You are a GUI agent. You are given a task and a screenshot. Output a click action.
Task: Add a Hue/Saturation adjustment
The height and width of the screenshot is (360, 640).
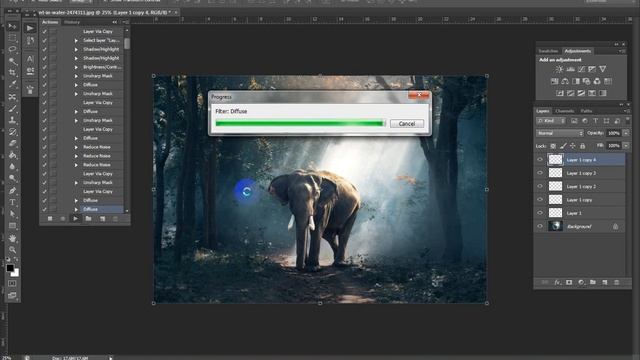pyautogui.click(x=554, y=81)
